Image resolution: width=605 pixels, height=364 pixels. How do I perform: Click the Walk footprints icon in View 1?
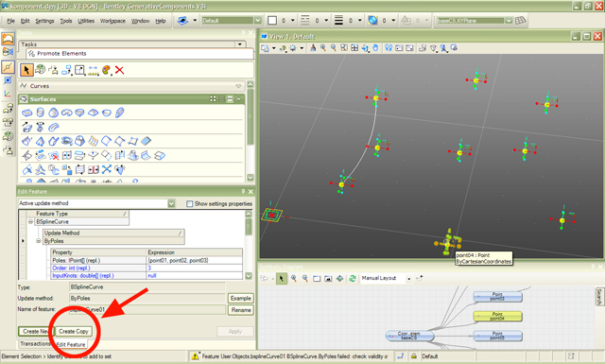[x=389, y=47]
